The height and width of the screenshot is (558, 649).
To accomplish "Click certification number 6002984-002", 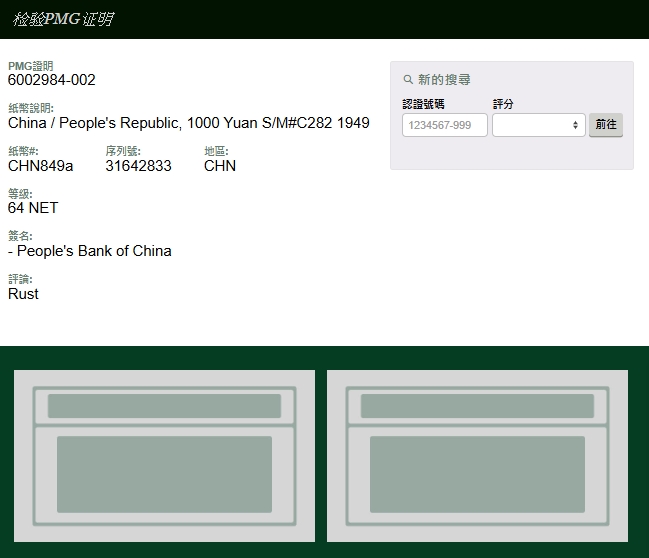I will 52,80.
